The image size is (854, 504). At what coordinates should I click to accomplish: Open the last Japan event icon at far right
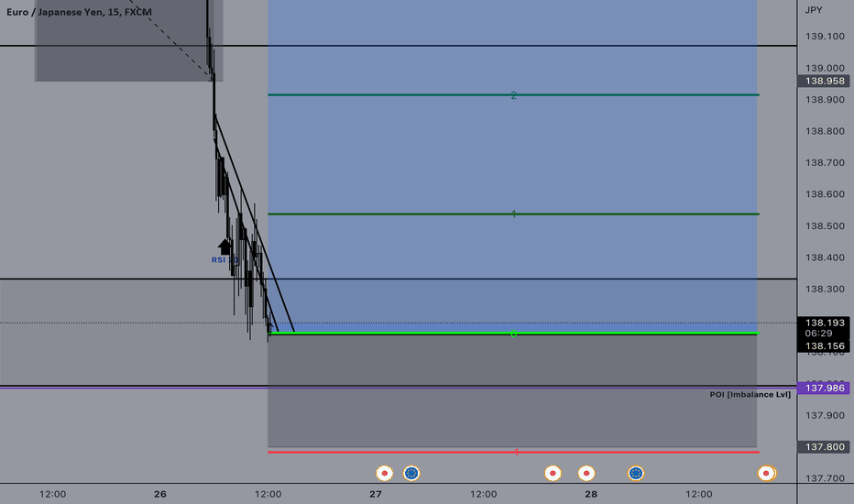(767, 473)
